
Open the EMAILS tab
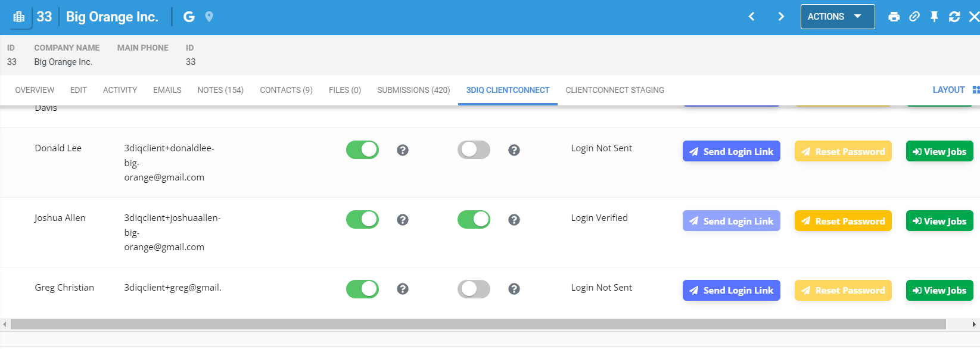167,90
